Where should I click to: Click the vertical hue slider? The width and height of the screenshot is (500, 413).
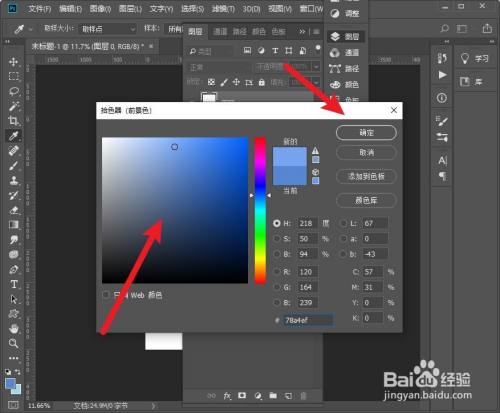pos(260,210)
